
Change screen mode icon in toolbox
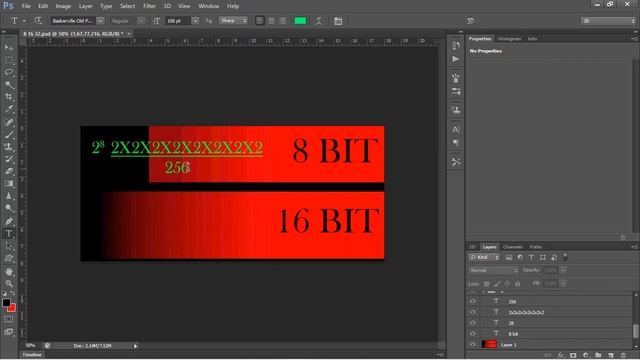coord(9,332)
